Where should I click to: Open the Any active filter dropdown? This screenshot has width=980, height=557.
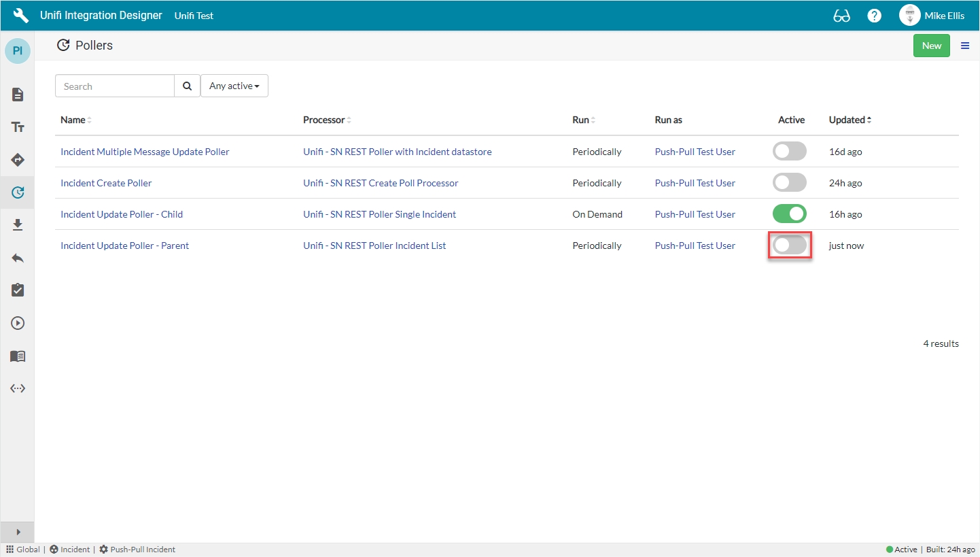click(234, 86)
